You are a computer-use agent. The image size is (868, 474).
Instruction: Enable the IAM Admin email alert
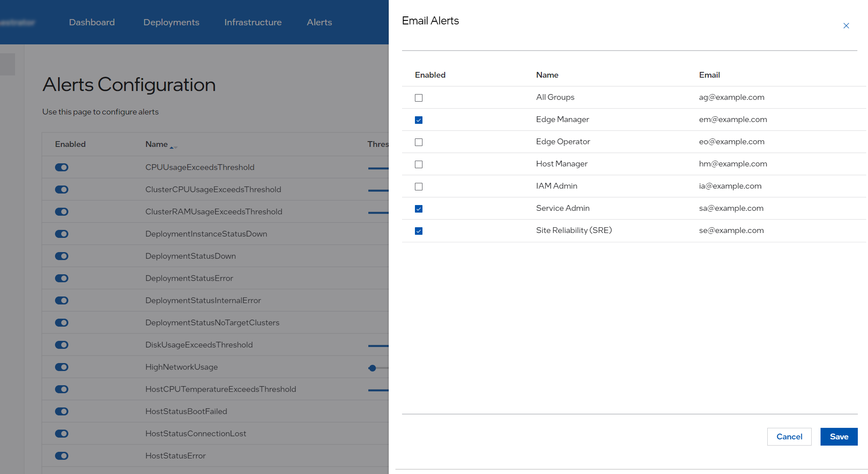click(x=418, y=186)
